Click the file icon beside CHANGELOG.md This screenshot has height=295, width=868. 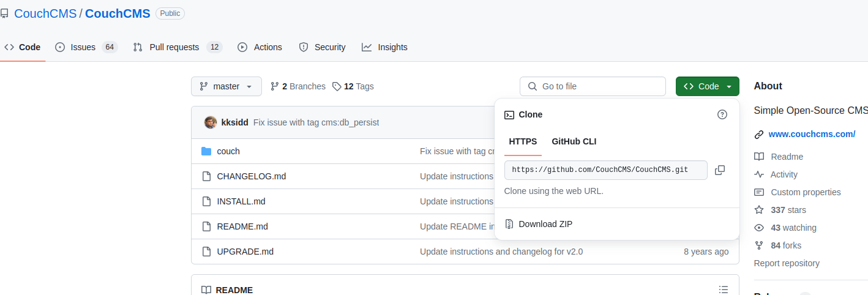206,176
